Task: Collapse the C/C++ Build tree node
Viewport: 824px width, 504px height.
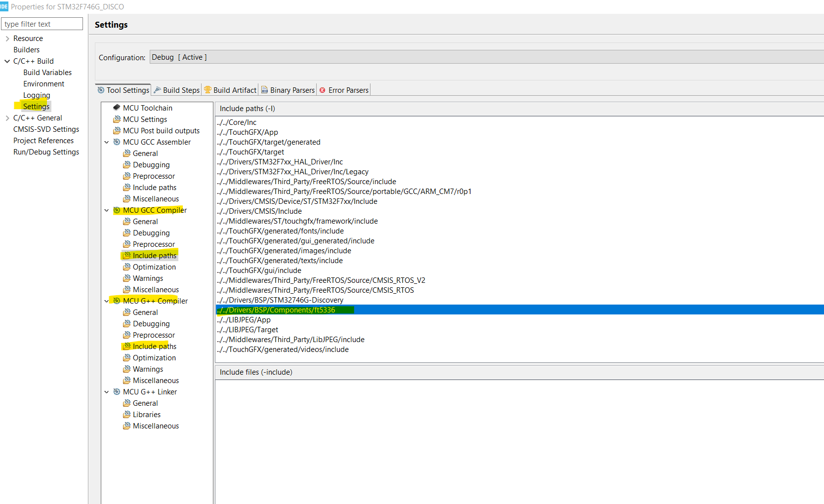Action: 6,61
